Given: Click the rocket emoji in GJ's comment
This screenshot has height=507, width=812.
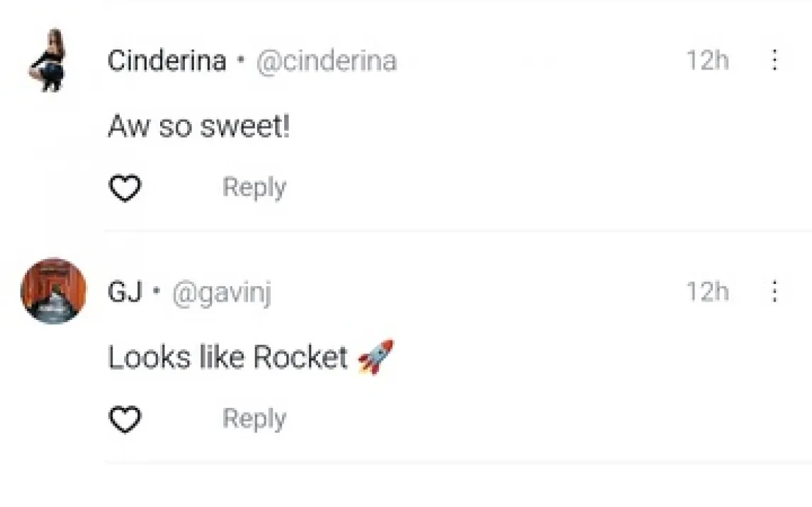Looking at the screenshot, I should point(376,357).
